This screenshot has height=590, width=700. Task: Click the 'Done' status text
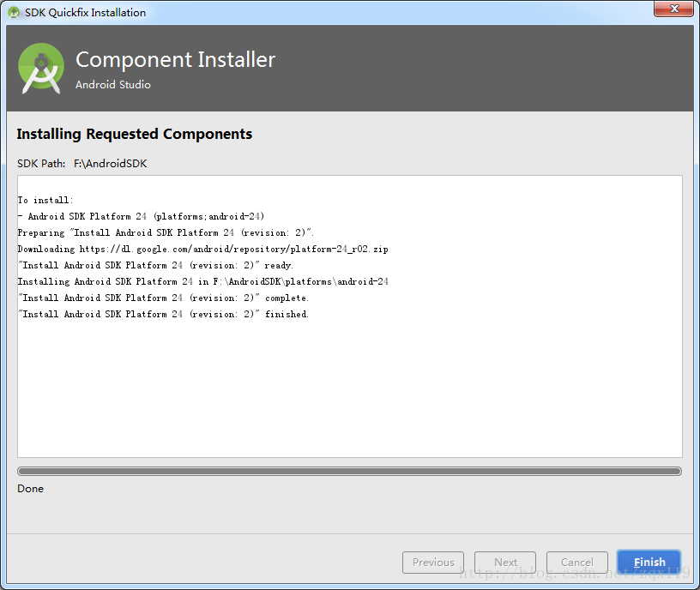tap(30, 489)
